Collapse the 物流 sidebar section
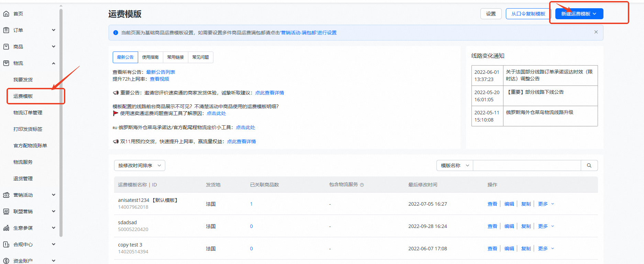This screenshot has height=264, width=644. (x=54, y=63)
